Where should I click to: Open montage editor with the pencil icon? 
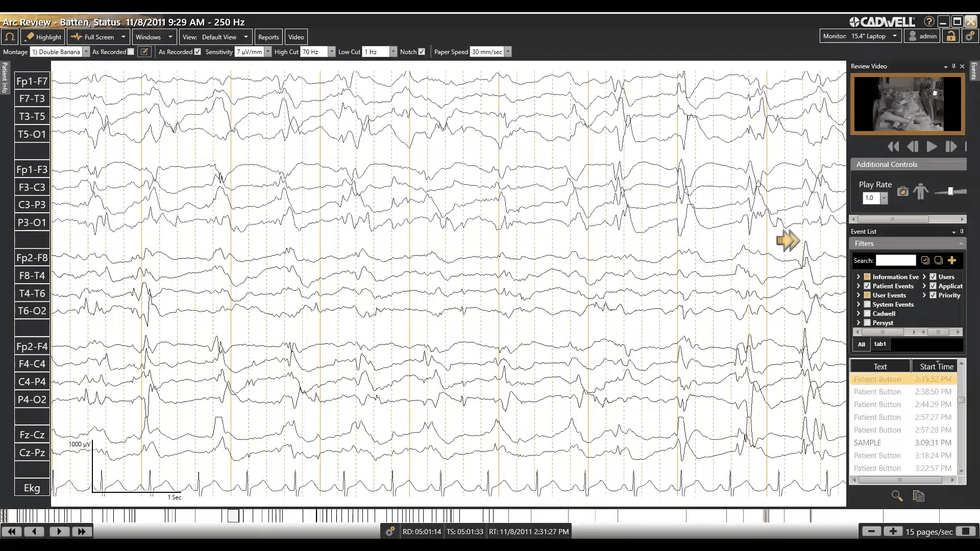tap(145, 52)
